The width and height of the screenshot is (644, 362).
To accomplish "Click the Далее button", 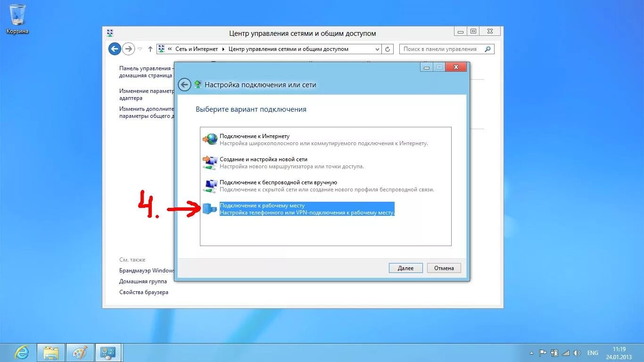I will [405, 268].
